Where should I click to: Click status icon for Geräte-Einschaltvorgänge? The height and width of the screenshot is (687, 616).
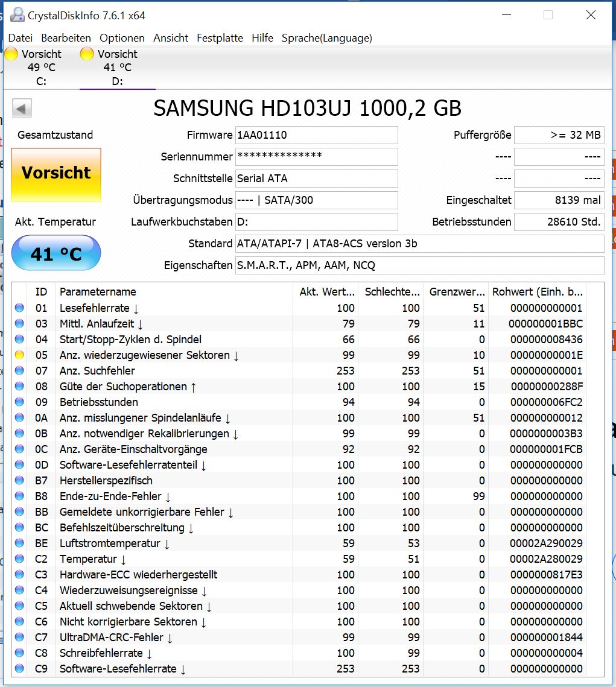tap(19, 449)
